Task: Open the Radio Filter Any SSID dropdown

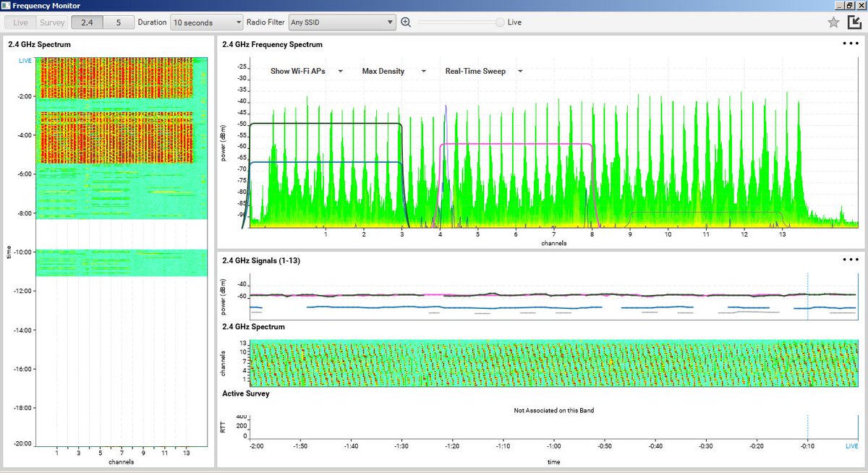Action: click(342, 22)
